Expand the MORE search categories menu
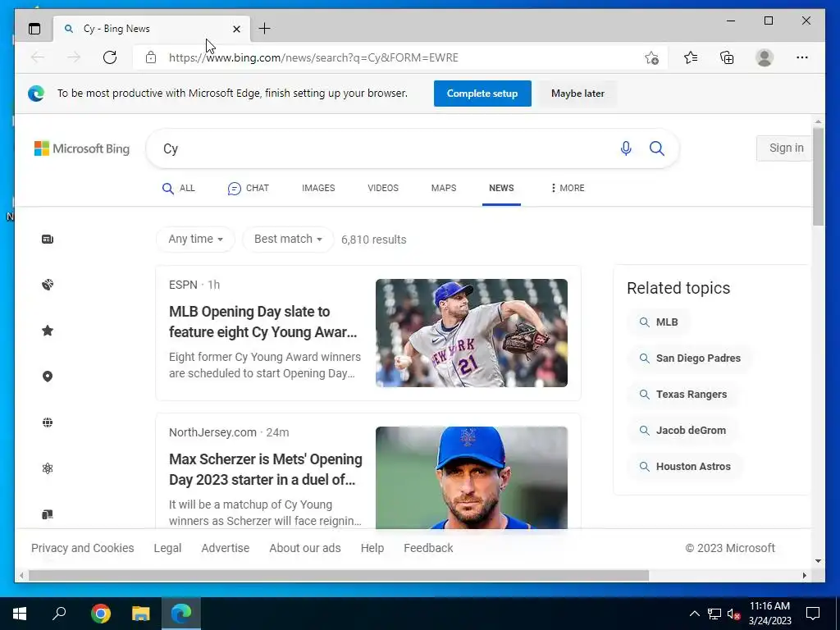The height and width of the screenshot is (630, 840). pos(568,188)
